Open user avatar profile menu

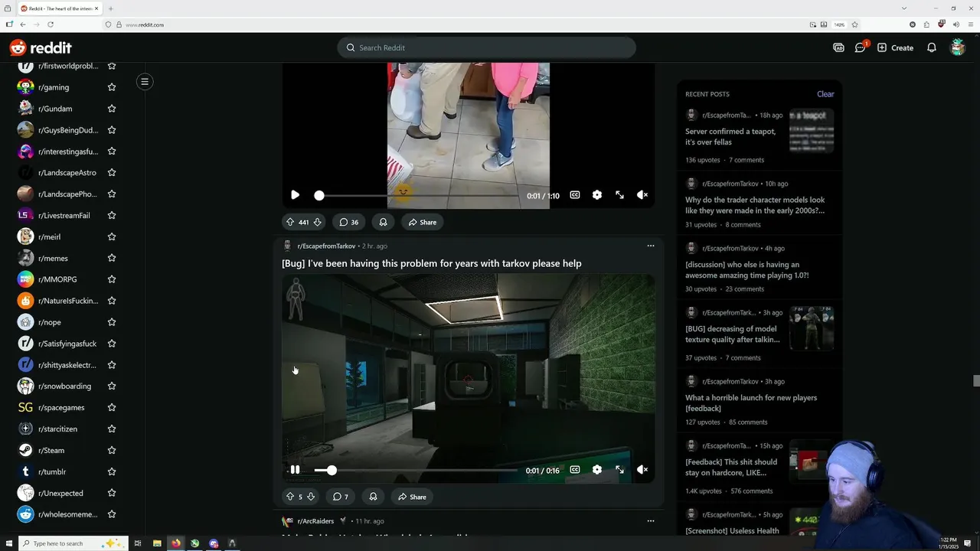tap(957, 47)
